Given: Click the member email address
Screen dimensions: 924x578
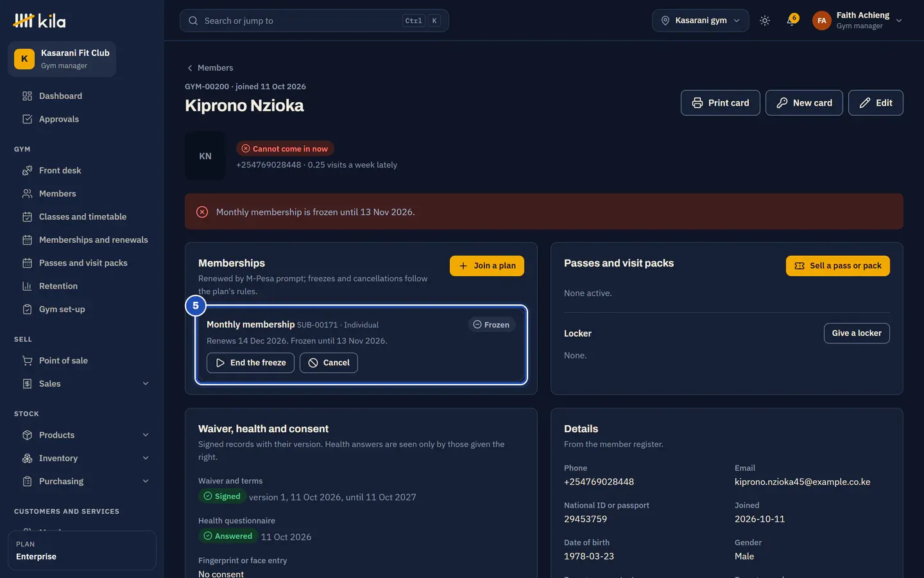Looking at the screenshot, I should pos(802,482).
